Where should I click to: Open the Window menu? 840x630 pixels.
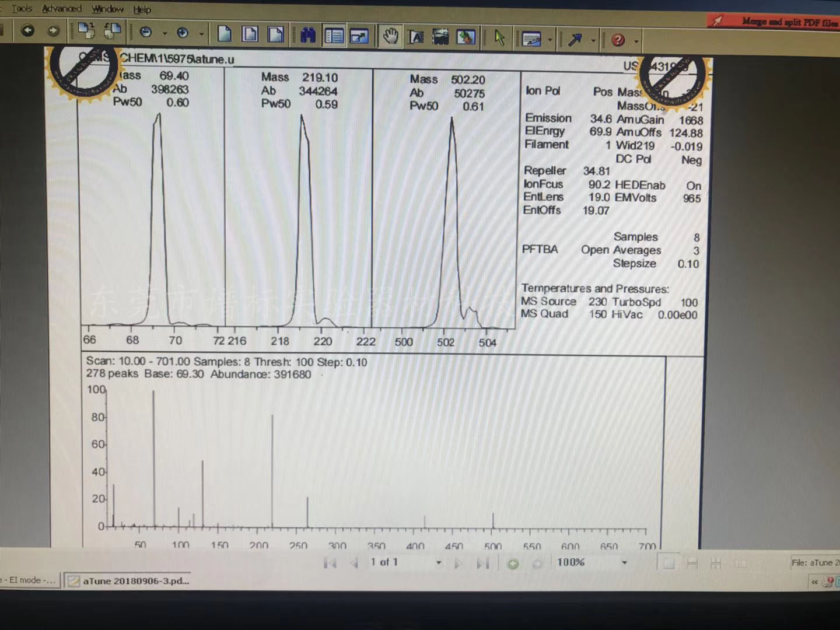point(107,9)
